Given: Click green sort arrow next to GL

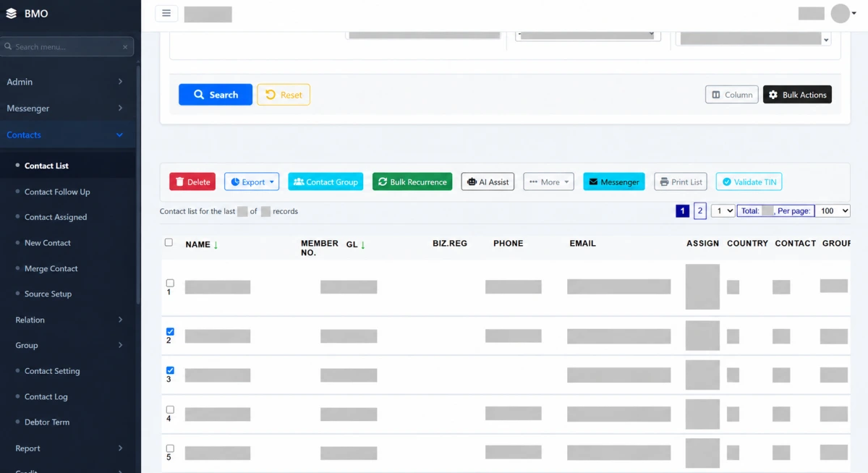Looking at the screenshot, I should [x=362, y=244].
